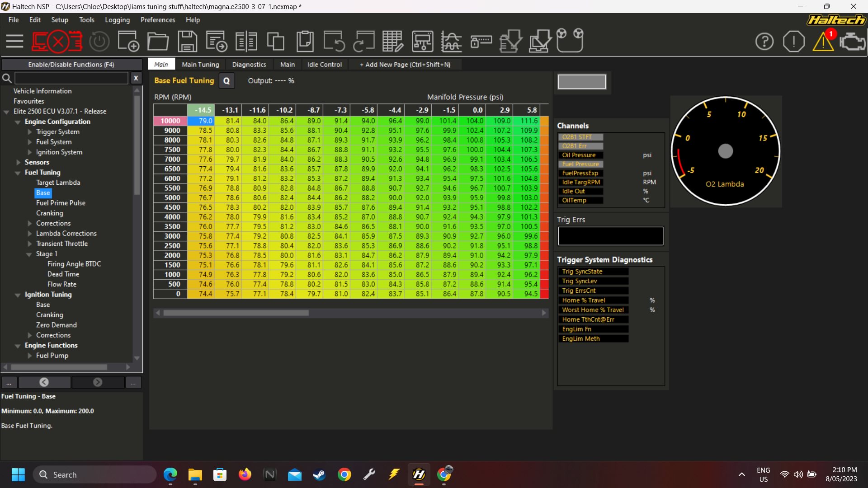Switch to the Main Tuning tab
868x488 pixels.
coord(200,65)
